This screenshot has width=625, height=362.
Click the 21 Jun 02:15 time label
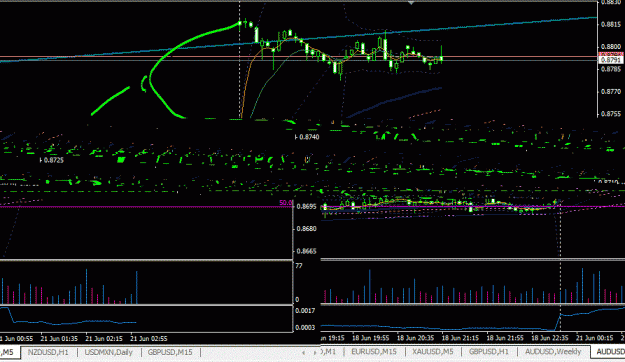104,338
